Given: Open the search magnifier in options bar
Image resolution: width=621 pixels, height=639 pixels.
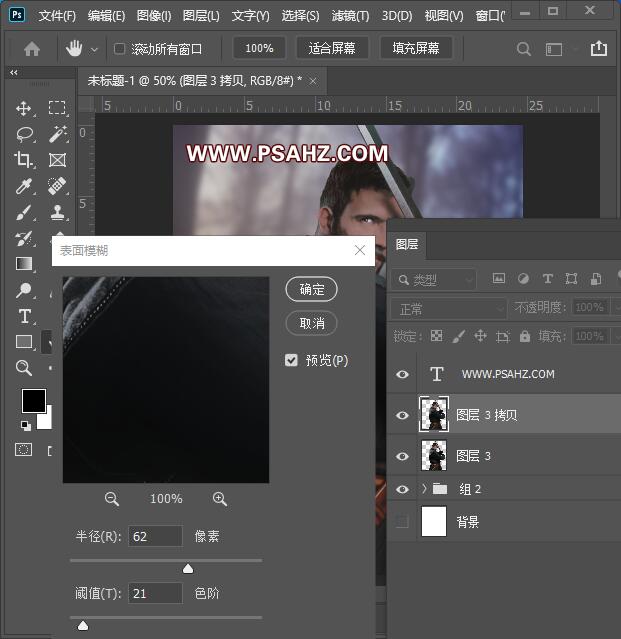Looking at the screenshot, I should pos(524,49).
